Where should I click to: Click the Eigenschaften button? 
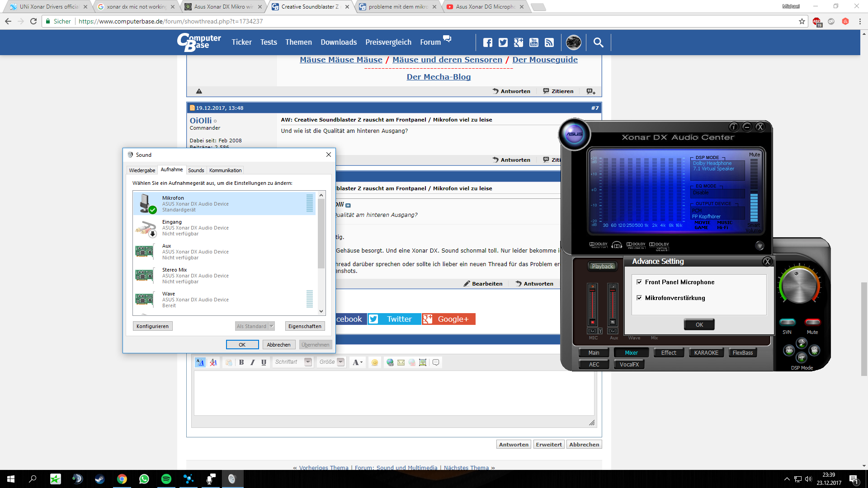[x=305, y=326]
